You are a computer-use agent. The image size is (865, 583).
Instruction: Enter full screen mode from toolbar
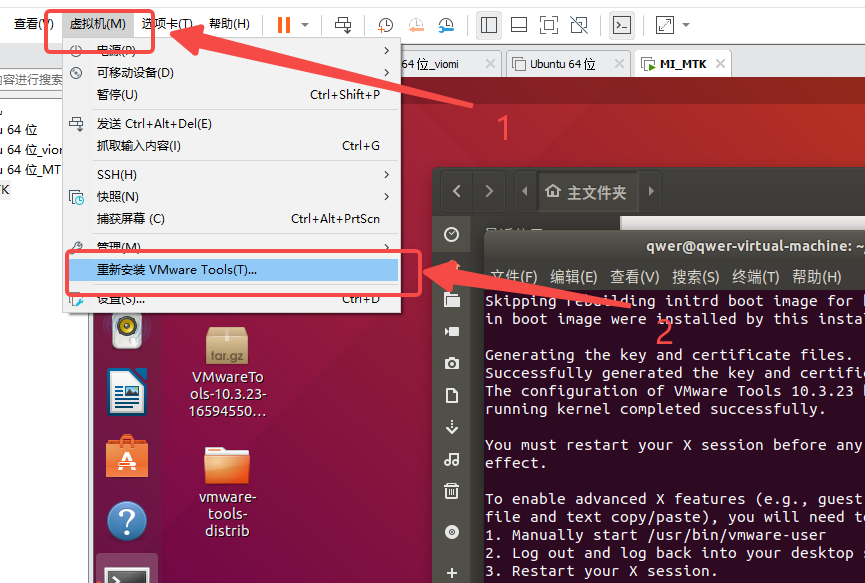coord(548,25)
